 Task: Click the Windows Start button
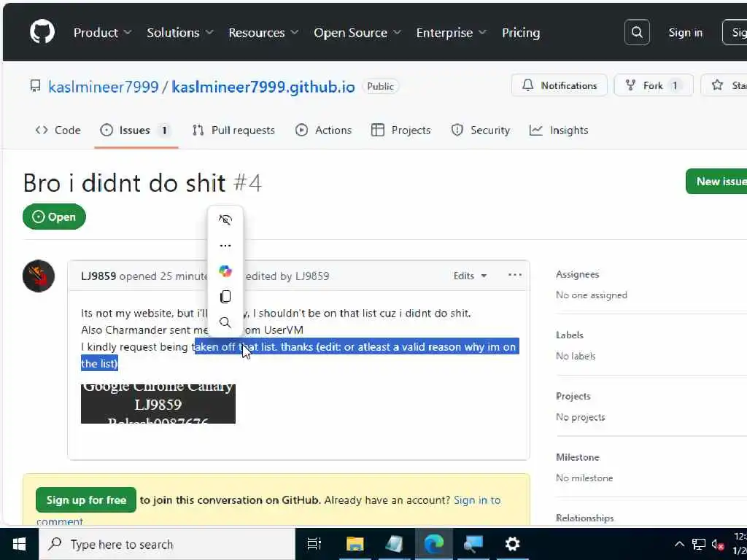pyautogui.click(x=19, y=544)
